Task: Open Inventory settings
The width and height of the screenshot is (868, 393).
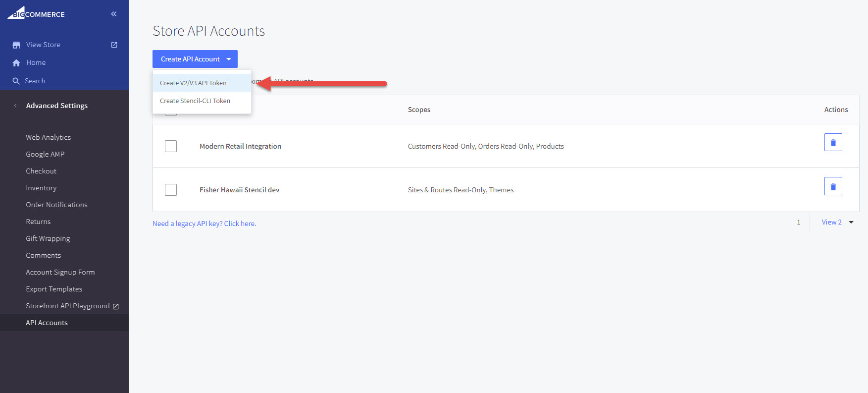Action: point(41,188)
